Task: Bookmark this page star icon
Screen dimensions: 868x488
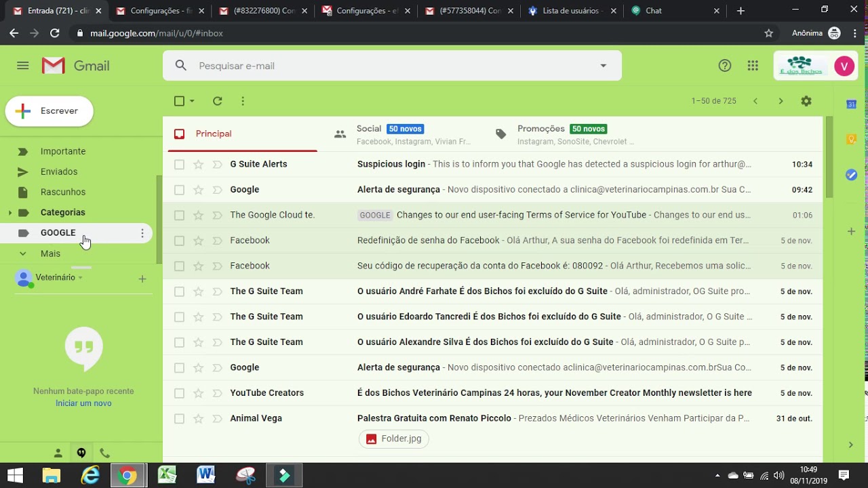Action: (x=769, y=33)
